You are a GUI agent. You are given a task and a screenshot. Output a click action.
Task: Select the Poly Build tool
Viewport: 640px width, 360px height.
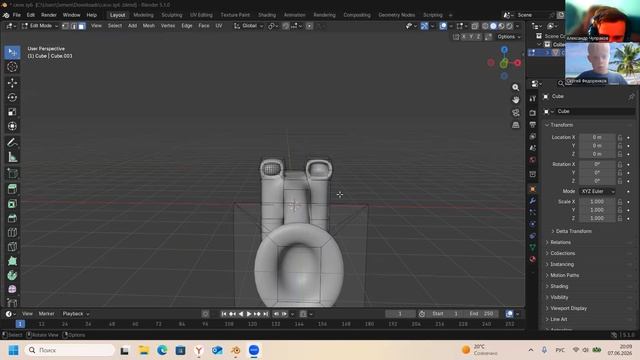click(x=12, y=261)
